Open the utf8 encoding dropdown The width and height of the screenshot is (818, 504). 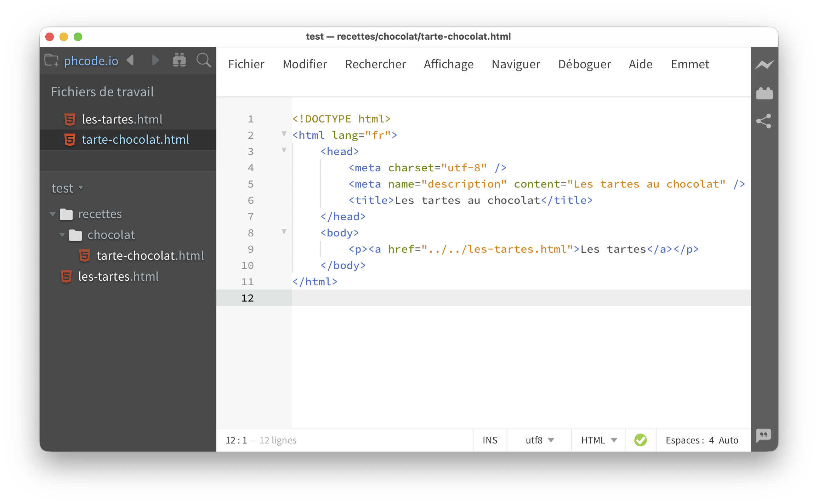pos(538,440)
